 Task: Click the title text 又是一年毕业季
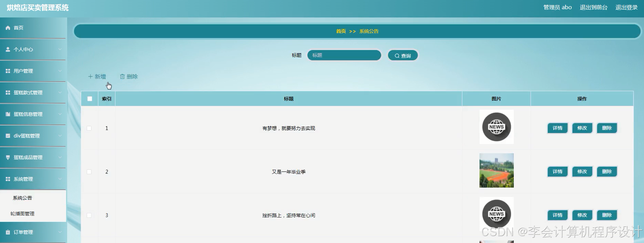pyautogui.click(x=289, y=172)
